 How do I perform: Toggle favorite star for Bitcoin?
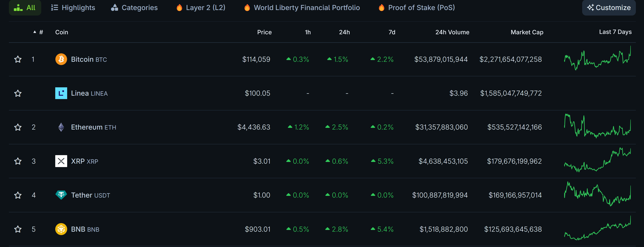coord(18,59)
